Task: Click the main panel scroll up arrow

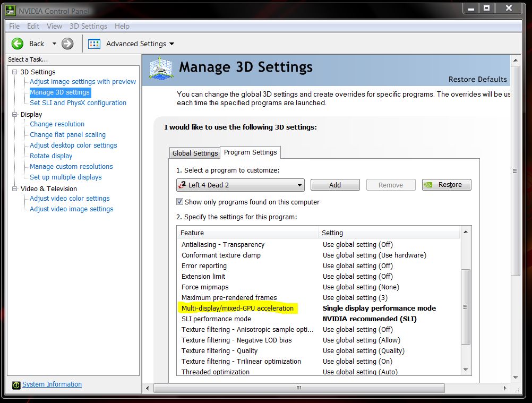Action: coord(516,61)
